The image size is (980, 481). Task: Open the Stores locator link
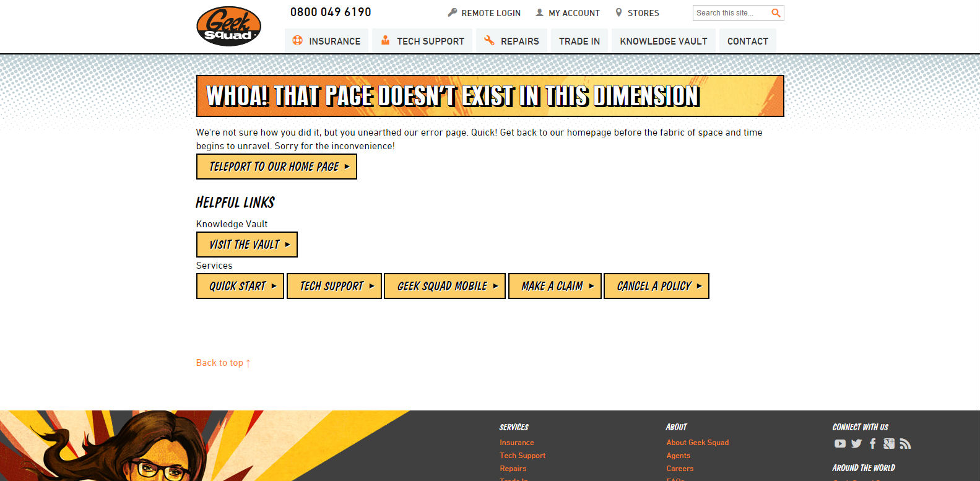[643, 13]
